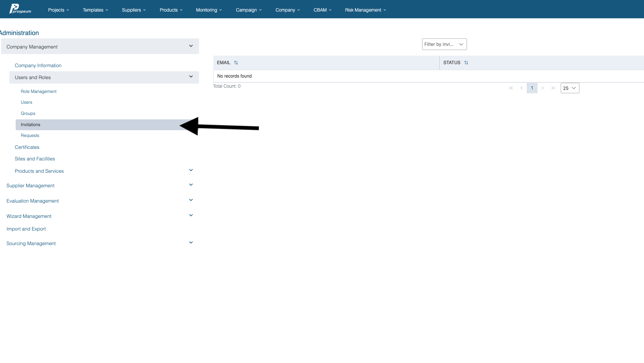Collapse the Users and Roles chevron

191,77
